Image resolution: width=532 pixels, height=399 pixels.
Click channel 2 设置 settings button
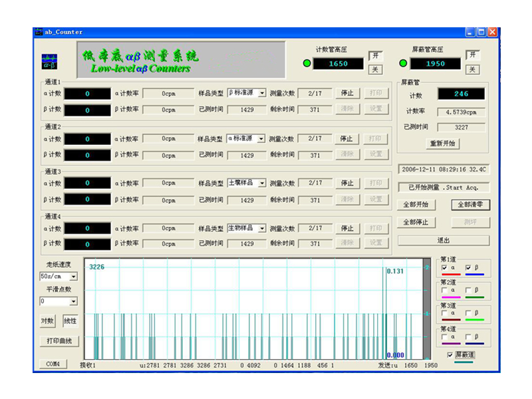pyautogui.click(x=376, y=154)
